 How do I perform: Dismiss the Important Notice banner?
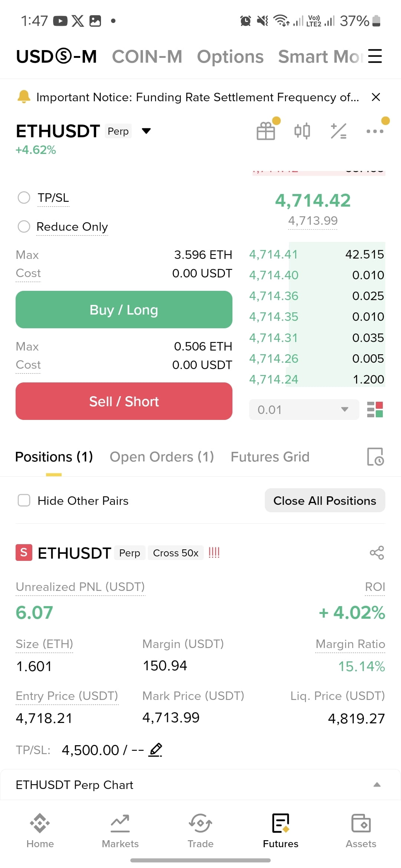(376, 97)
